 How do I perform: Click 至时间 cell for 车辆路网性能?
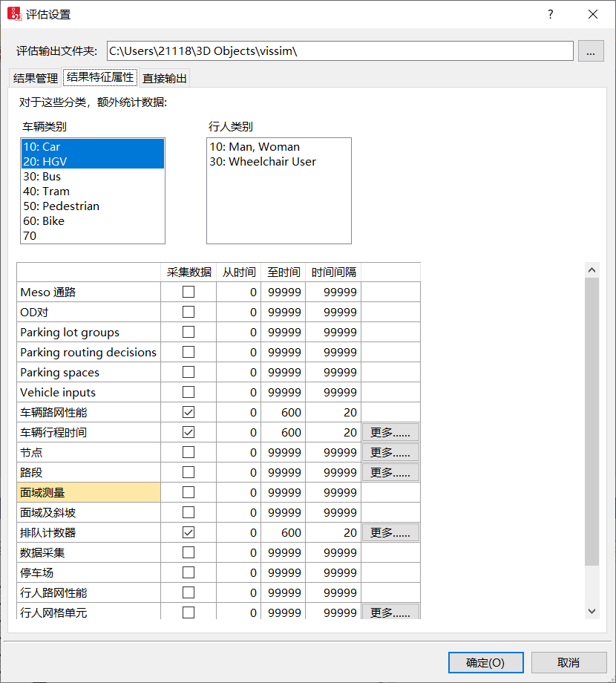[x=283, y=413]
